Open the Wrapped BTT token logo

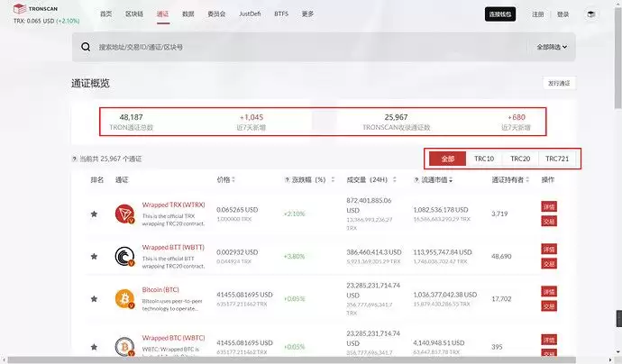tap(124, 256)
